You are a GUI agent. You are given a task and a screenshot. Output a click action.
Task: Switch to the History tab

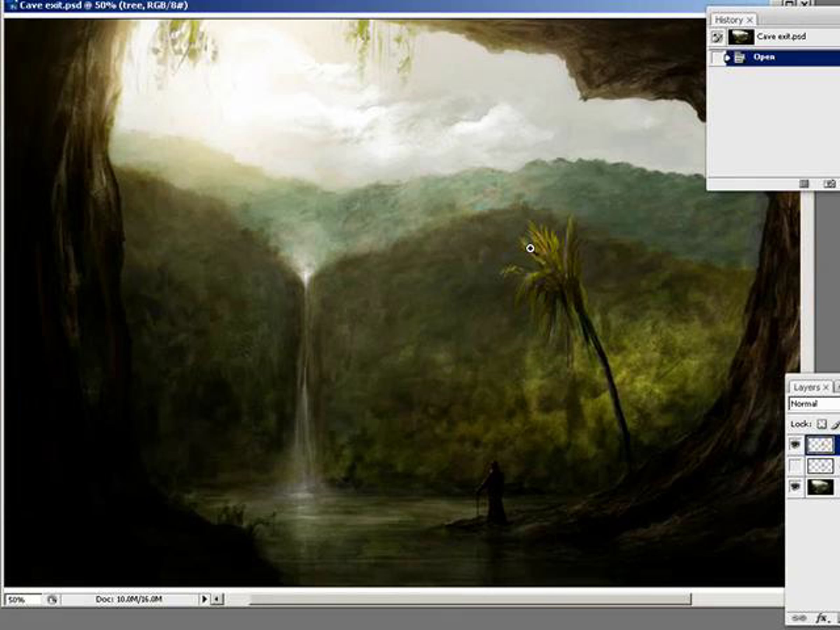click(x=728, y=20)
